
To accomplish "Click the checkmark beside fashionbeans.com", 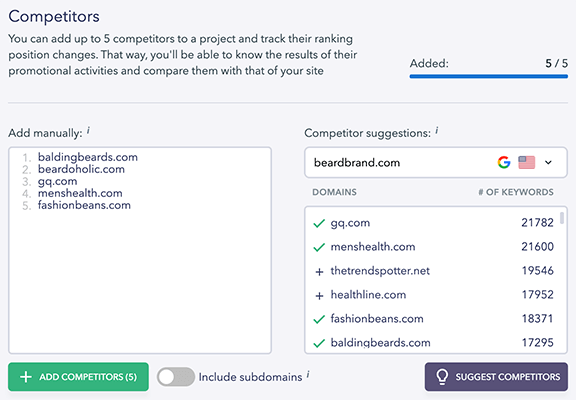I will [319, 319].
